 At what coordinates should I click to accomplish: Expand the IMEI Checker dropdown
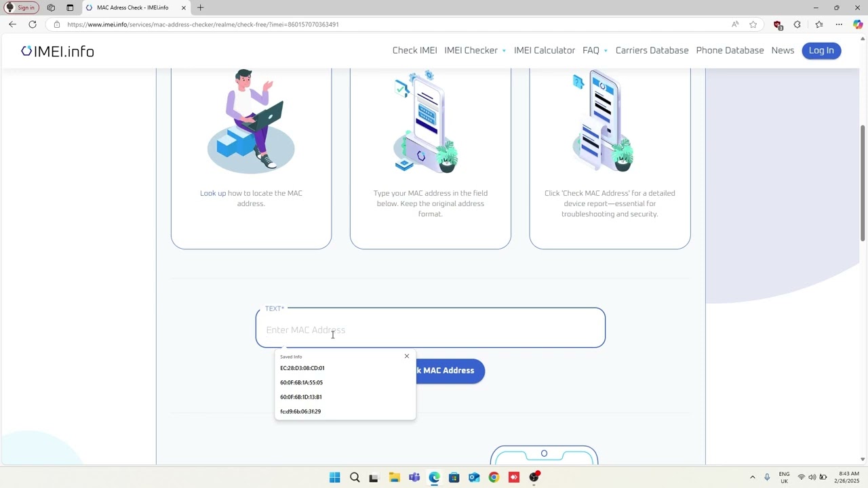[475, 50]
